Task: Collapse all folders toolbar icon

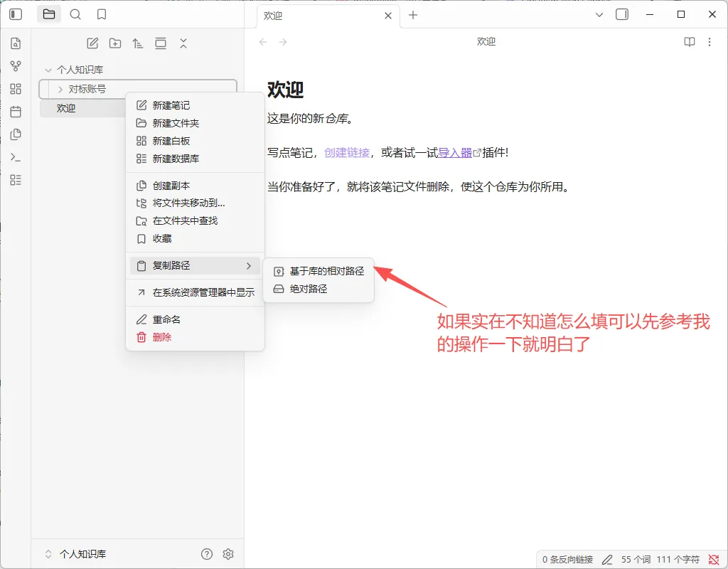Action: point(183,43)
